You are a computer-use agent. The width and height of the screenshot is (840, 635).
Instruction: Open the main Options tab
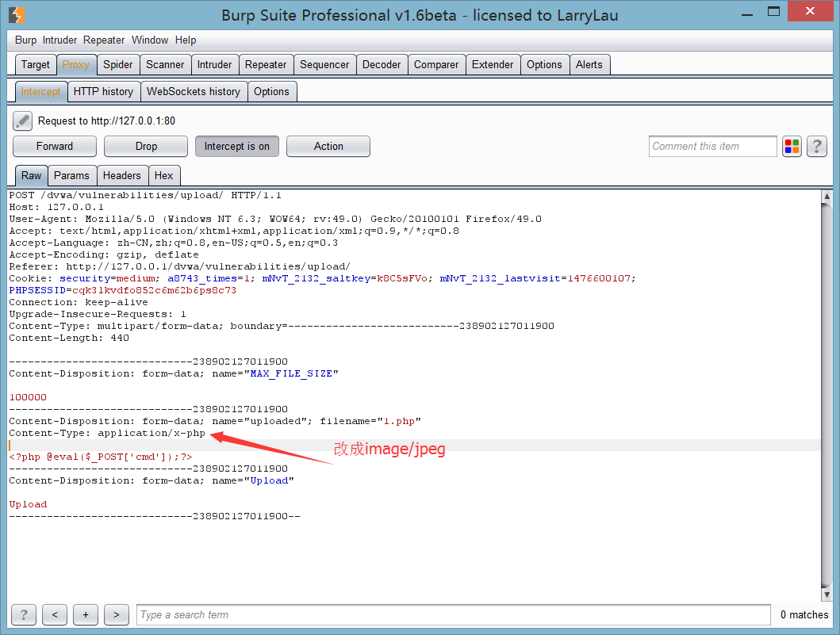point(544,65)
